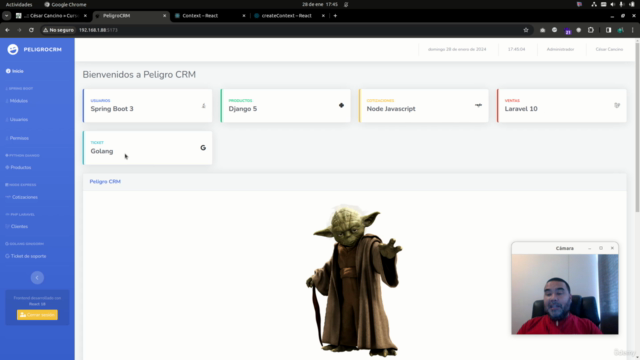The height and width of the screenshot is (360, 640).
Task: Open Clientes in the sidebar
Action: click(x=17, y=227)
